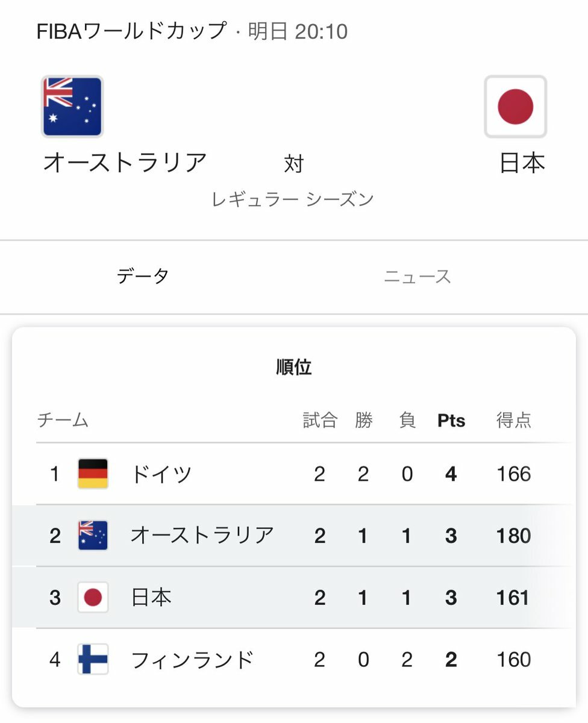This screenshot has height=723, width=588.
Task: Open 日本 team name in match header
Action: 522,163
